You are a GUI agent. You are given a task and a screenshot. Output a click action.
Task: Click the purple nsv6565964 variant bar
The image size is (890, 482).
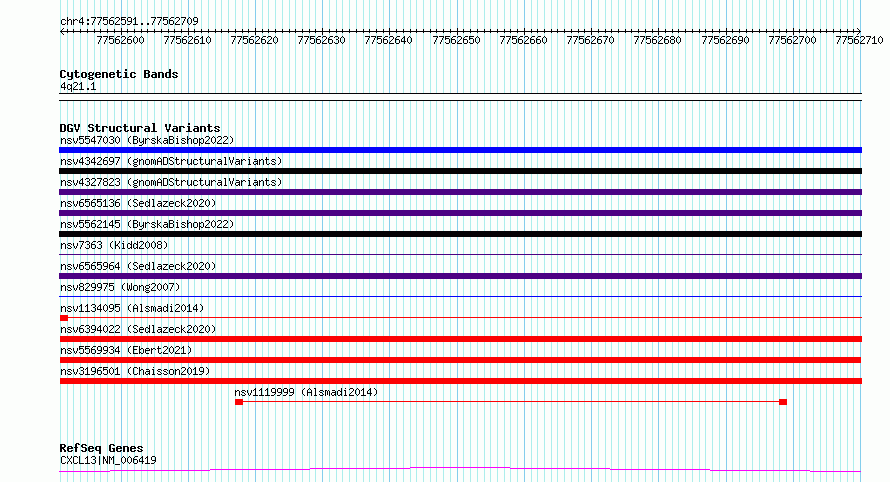(x=460, y=276)
